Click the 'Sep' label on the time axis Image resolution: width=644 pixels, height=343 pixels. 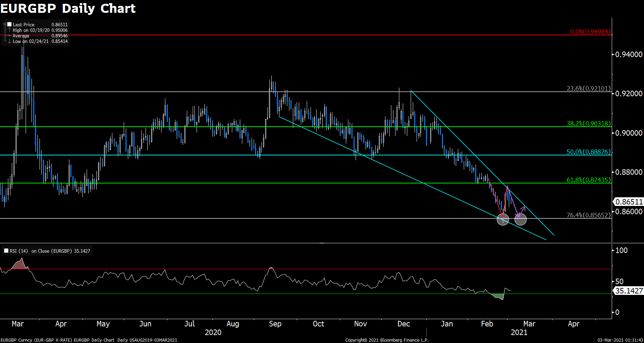click(x=275, y=324)
